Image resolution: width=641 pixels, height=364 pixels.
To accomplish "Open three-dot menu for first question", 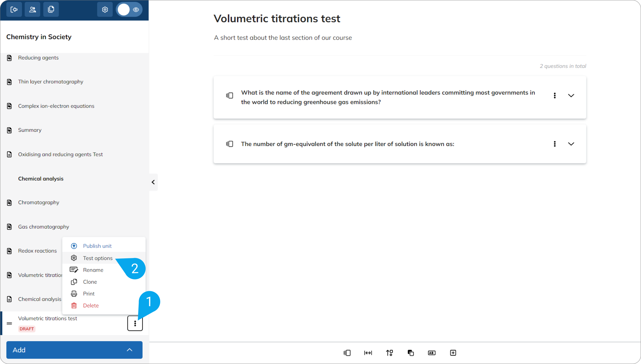I will click(x=555, y=96).
